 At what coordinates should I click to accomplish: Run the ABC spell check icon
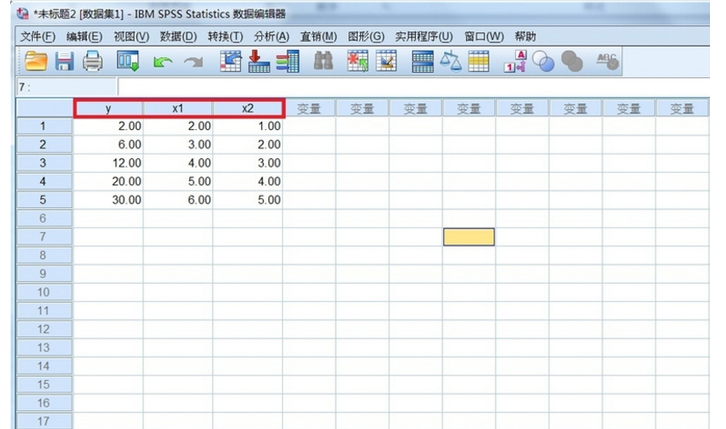(x=607, y=62)
